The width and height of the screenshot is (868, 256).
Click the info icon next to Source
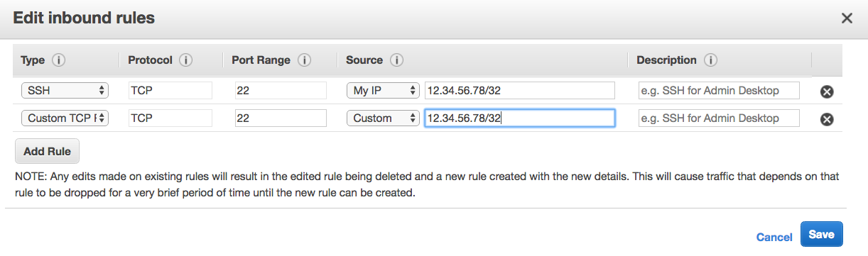point(396,60)
